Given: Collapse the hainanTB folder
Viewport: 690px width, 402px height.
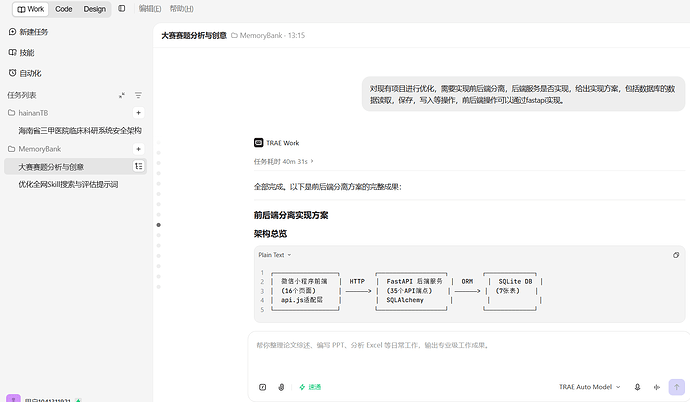Looking at the screenshot, I should [28, 113].
